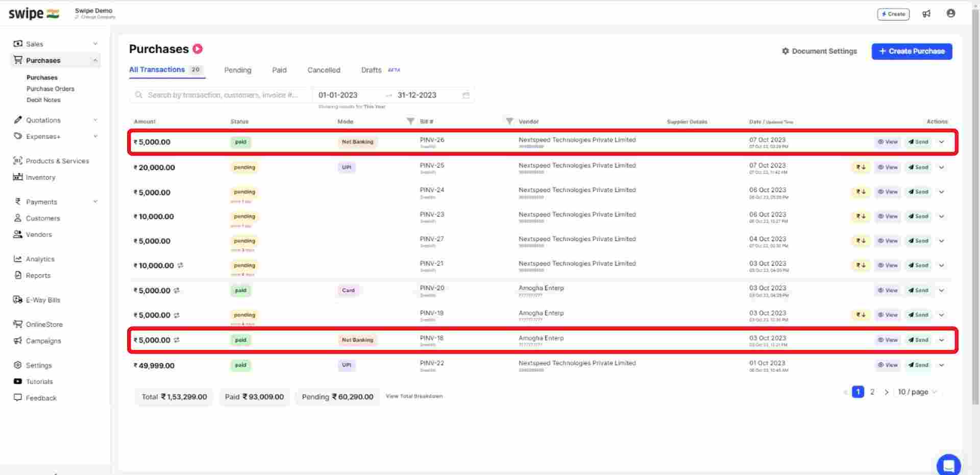Click record payment icon for PINV-25
Screen dimensions: 980x475
[861, 167]
